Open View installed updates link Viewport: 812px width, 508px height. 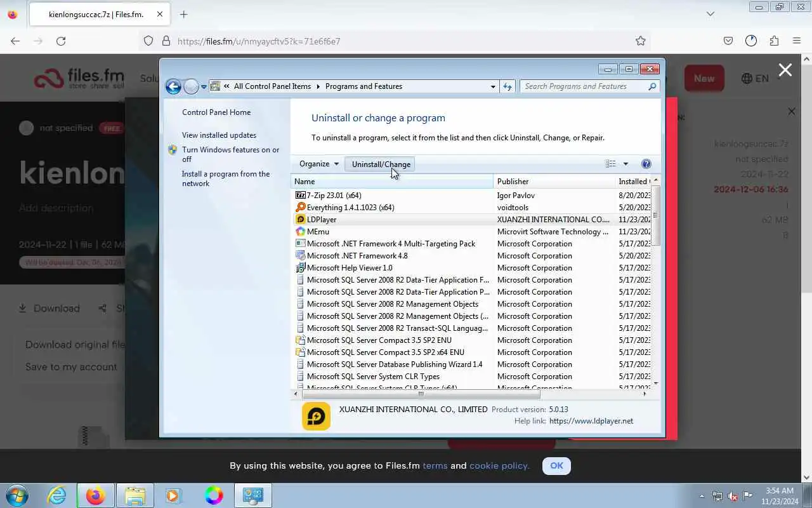(219, 135)
